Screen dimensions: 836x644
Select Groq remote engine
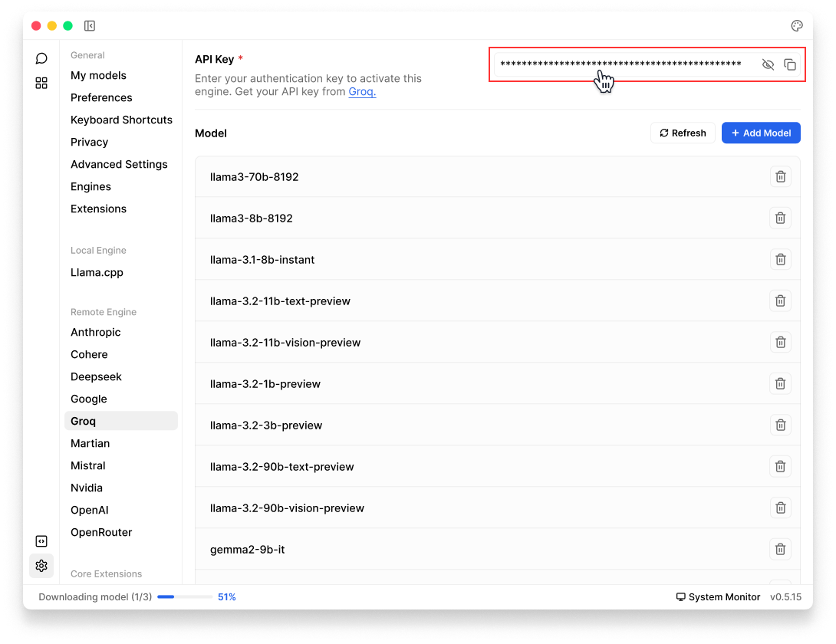(x=121, y=421)
